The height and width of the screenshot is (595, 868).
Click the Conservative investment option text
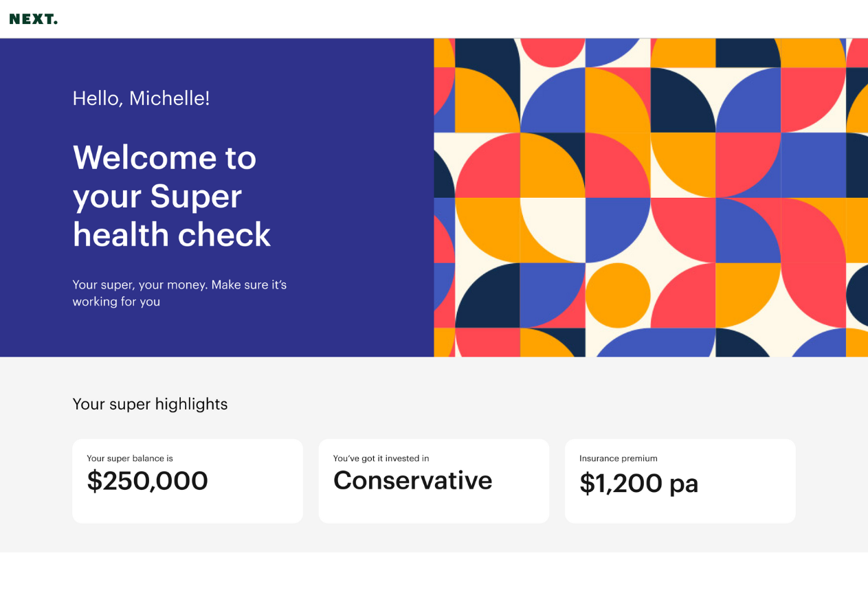tap(412, 480)
